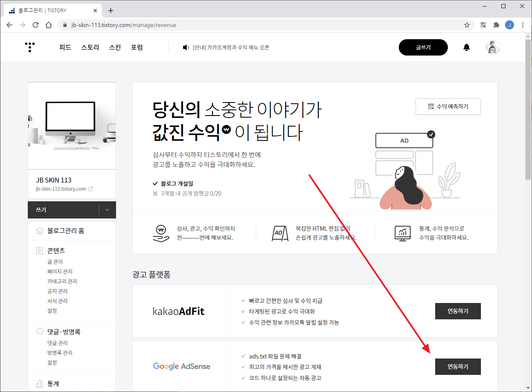Click the Tistory logo dots icon
Screen dimensions: 532x392
[30, 47]
